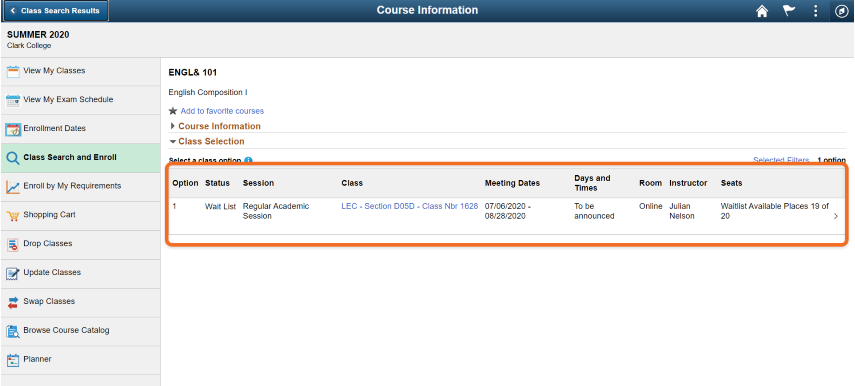Click the Shopping Cart icon
This screenshot has width=855, height=386.
[x=13, y=216]
